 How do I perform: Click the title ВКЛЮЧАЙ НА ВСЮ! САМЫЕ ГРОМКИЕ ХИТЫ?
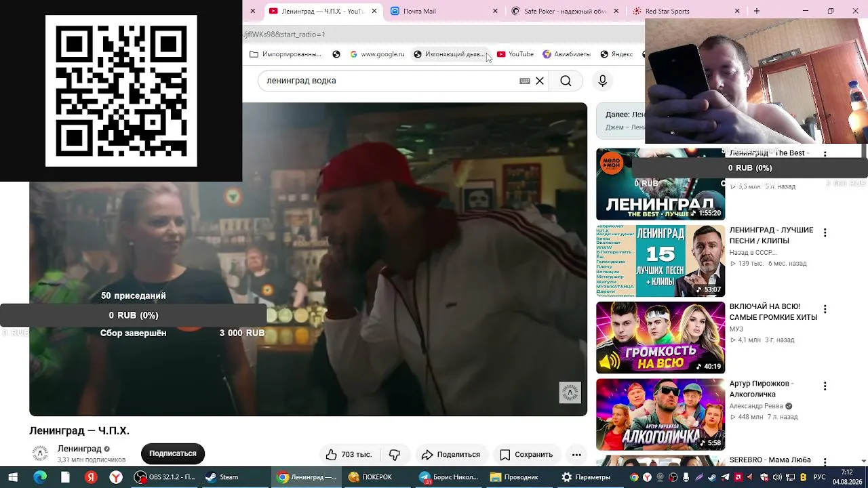click(x=773, y=312)
